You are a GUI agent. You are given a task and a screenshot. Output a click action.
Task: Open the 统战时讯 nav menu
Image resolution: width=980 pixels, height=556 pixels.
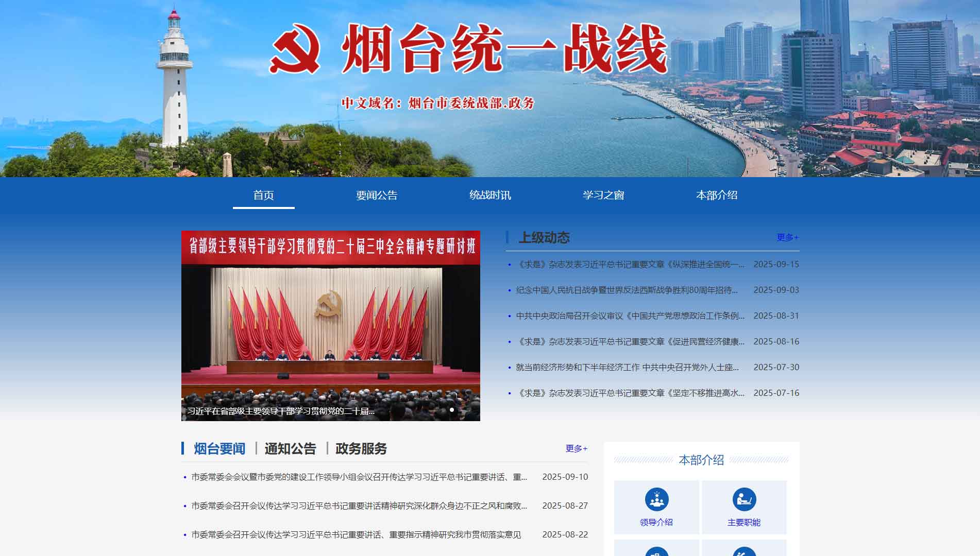(x=490, y=195)
